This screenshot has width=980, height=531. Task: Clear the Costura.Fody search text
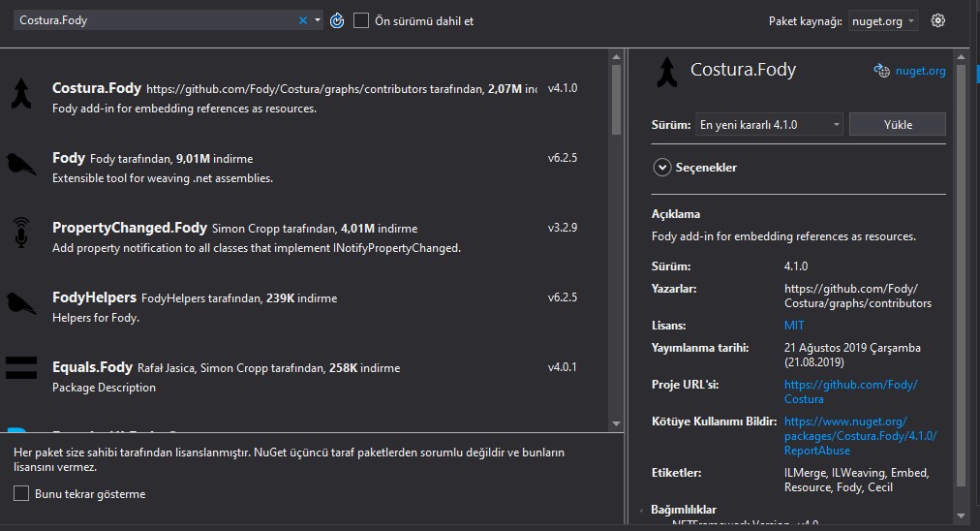(x=302, y=20)
